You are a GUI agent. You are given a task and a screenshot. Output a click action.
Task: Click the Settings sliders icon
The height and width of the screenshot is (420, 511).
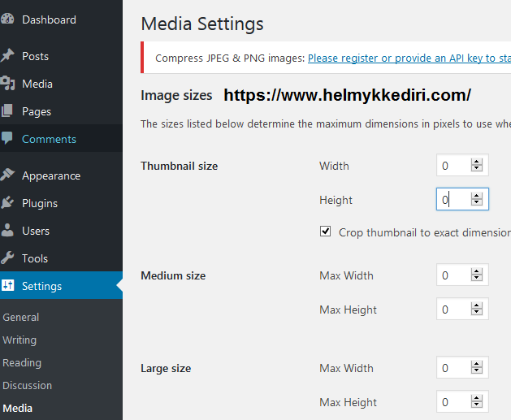[8, 286]
